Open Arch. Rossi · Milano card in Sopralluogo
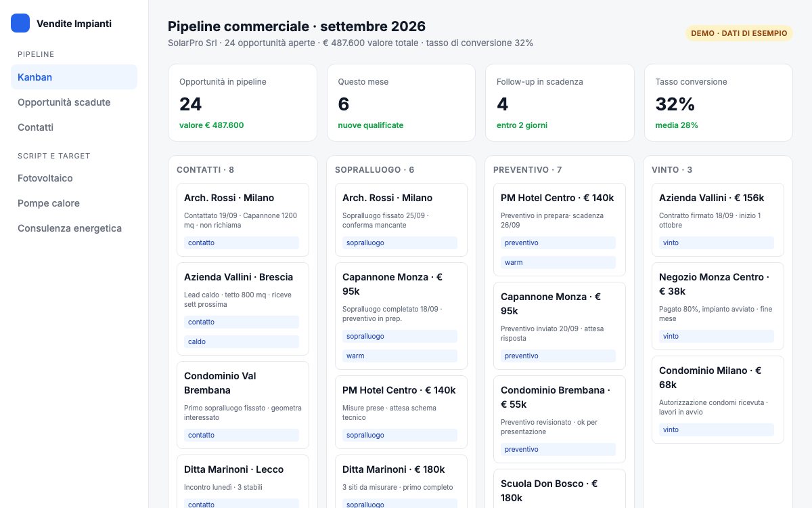This screenshot has width=812, height=508. coord(401,220)
